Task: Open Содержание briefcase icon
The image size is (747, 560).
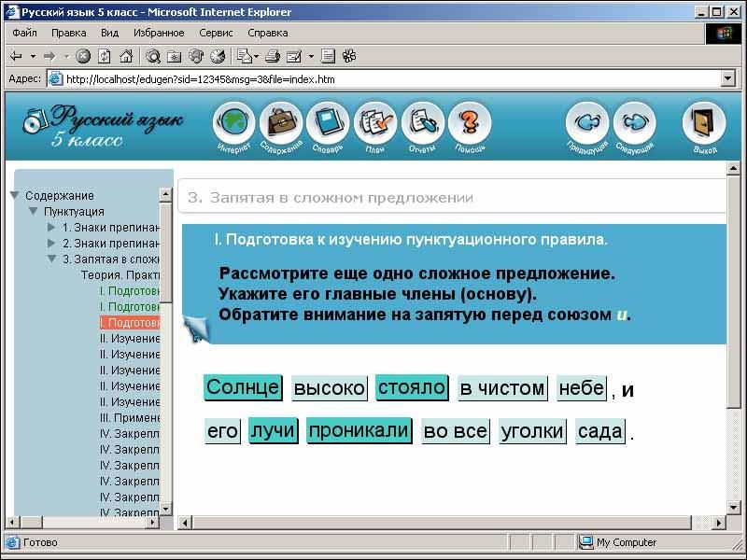Action: [x=281, y=124]
